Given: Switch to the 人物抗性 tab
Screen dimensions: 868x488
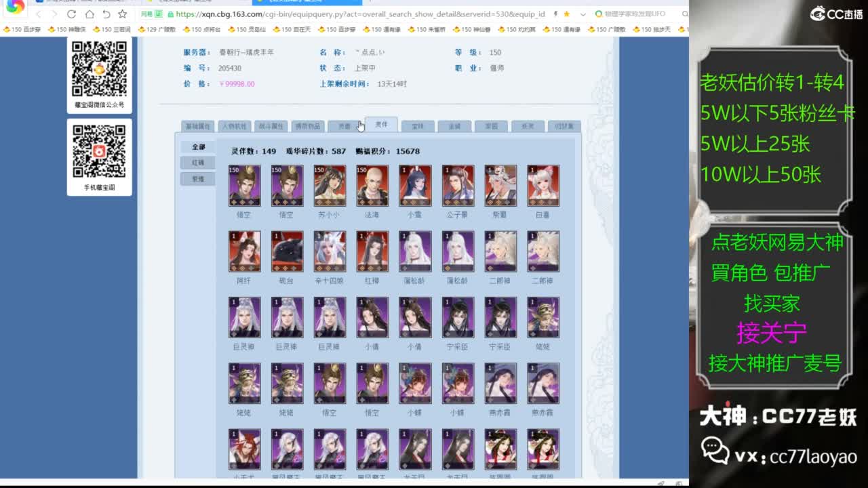Looking at the screenshot, I should pos(235,126).
